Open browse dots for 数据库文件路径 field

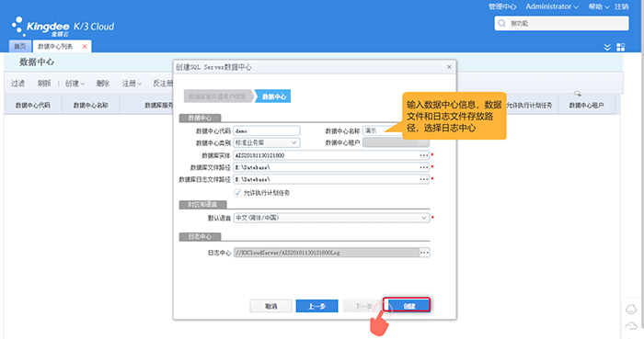coord(424,167)
